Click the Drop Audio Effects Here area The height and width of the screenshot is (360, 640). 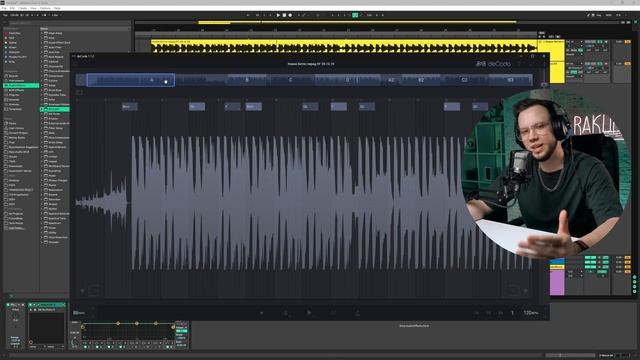414,326
